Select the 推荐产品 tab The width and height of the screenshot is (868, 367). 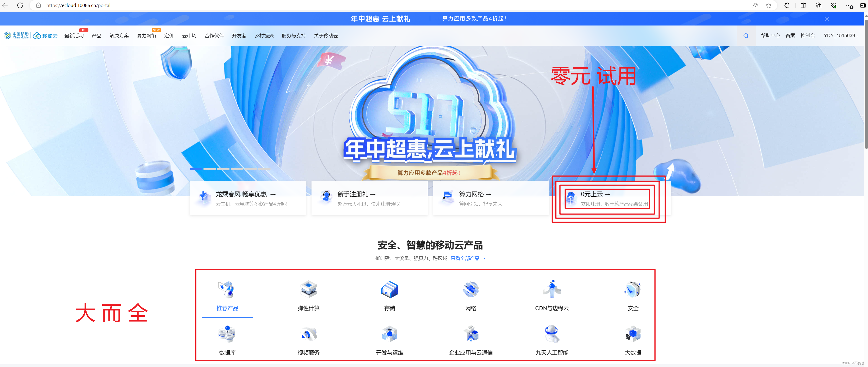227,308
